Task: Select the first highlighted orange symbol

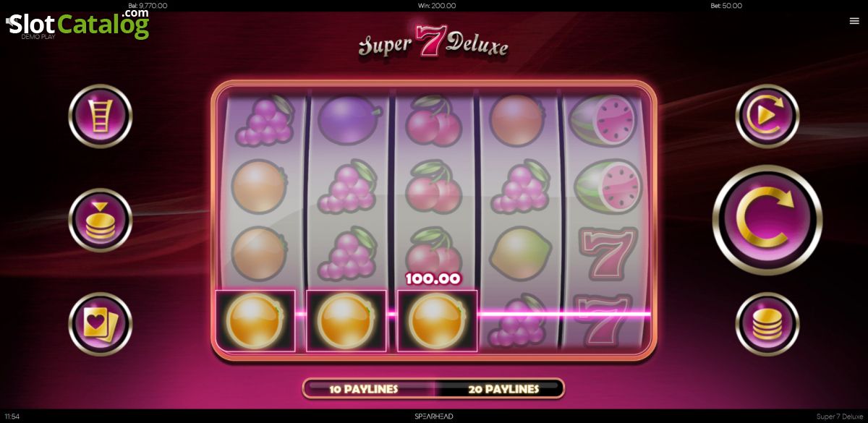Action: tap(255, 320)
